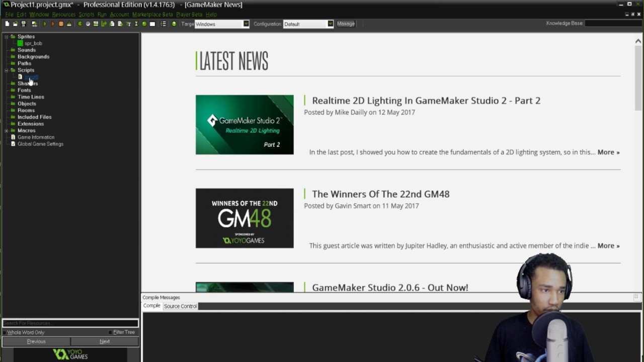Click the Knowledge Base search field
The image size is (644, 362).
click(x=613, y=23)
